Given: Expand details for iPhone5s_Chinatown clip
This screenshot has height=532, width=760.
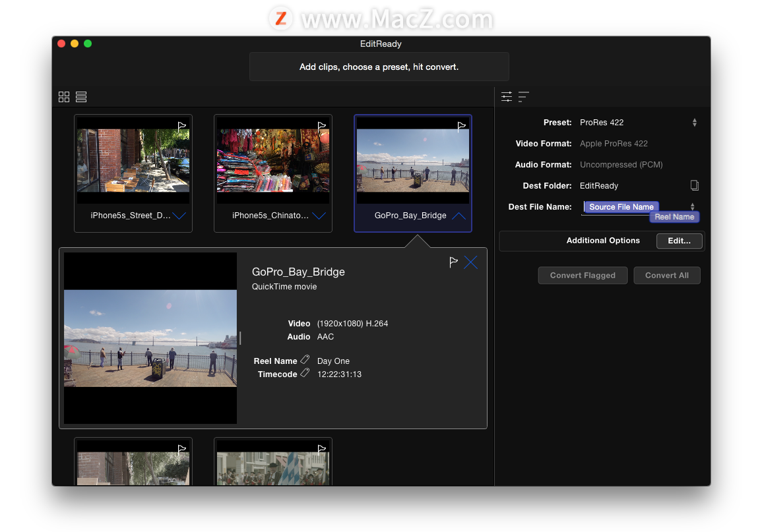Looking at the screenshot, I should 319,216.
